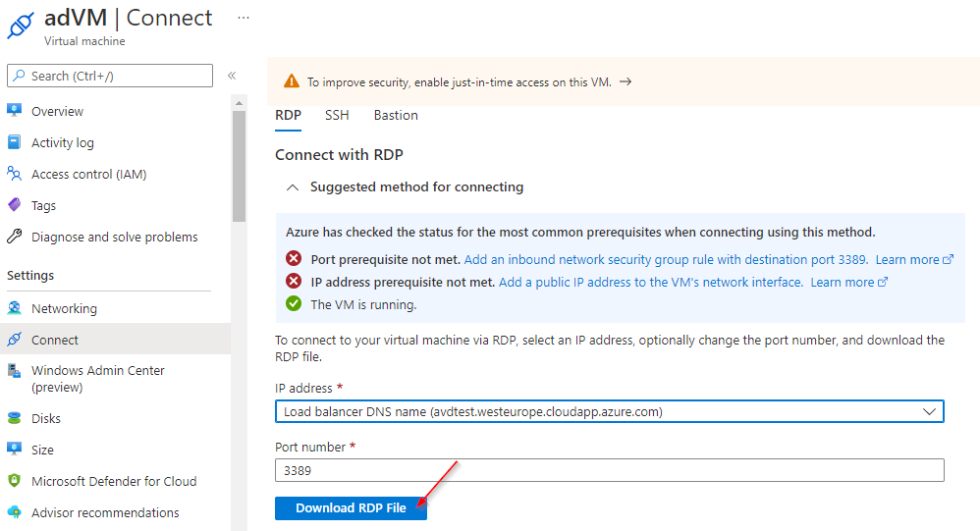Click the Connect plug icon in sidebar

pyautogui.click(x=15, y=340)
